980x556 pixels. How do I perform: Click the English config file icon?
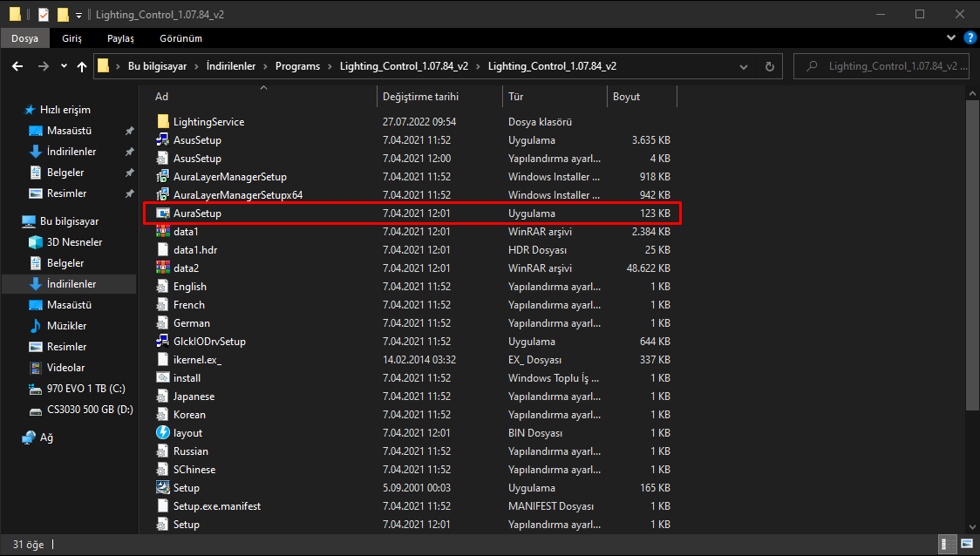162,286
